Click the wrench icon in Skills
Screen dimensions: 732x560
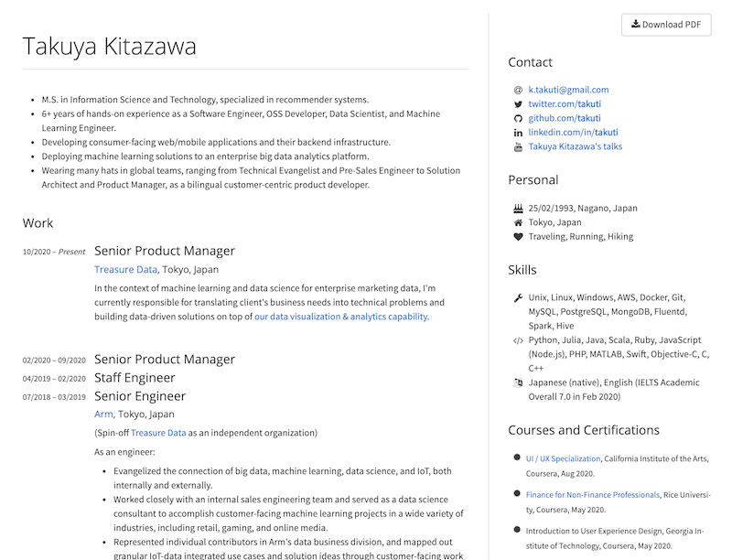(x=518, y=297)
